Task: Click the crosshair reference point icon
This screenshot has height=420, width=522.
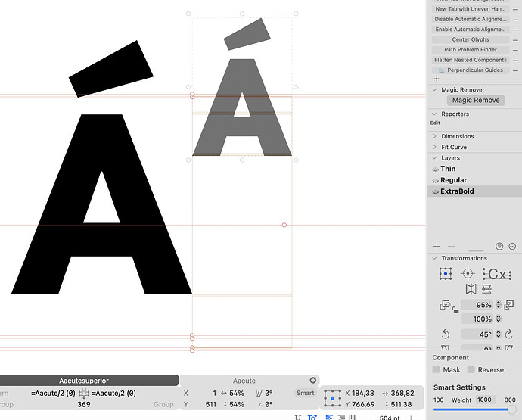Action: click(x=468, y=273)
